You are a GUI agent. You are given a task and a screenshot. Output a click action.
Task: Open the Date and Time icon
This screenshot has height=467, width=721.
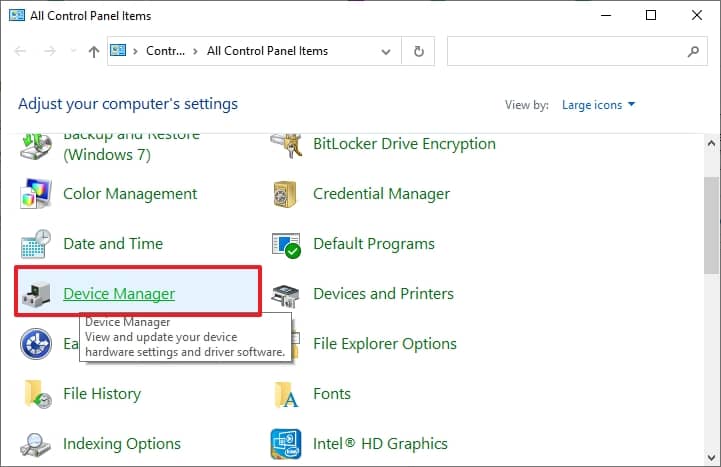[x=36, y=244]
